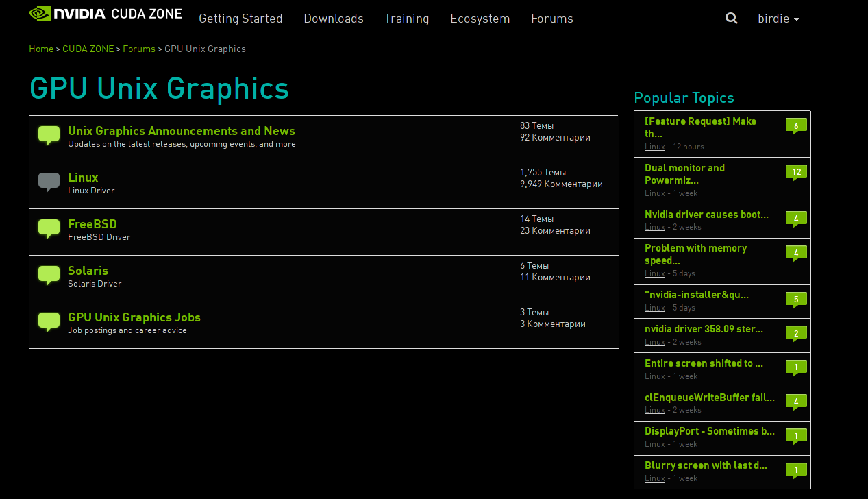Click '83 Темы' count for Announcements
868x499 pixels.
536,126
